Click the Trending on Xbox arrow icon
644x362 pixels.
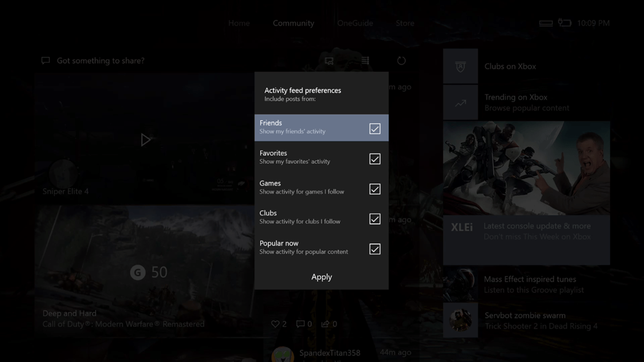460,102
